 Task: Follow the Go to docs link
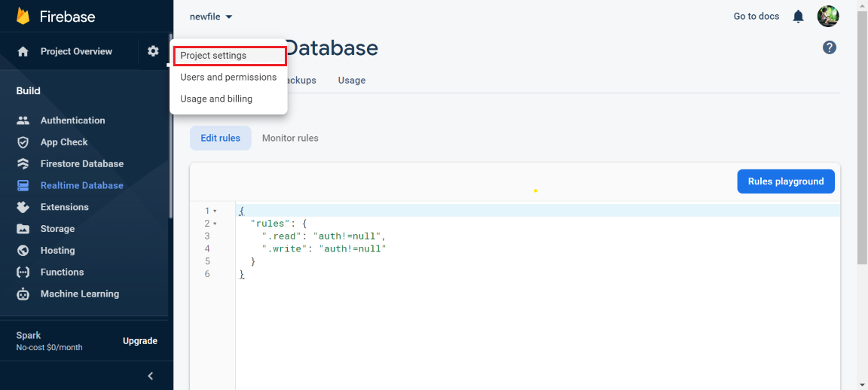click(x=756, y=17)
